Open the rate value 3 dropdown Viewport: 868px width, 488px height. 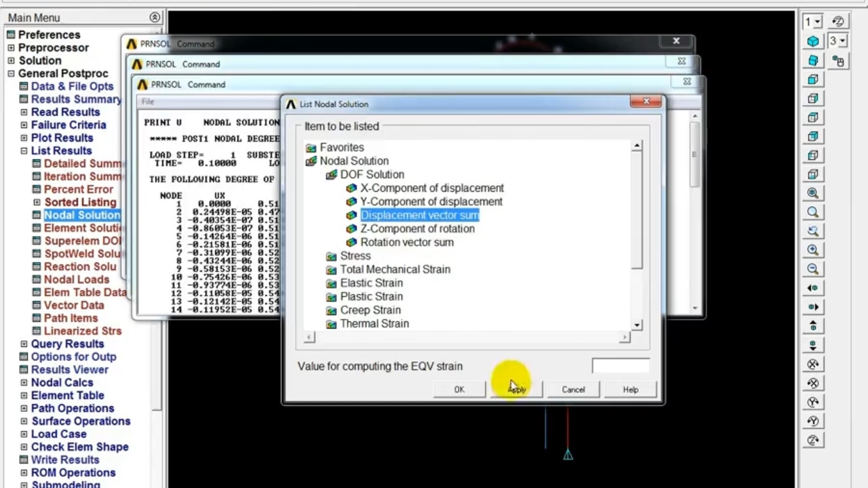point(837,41)
